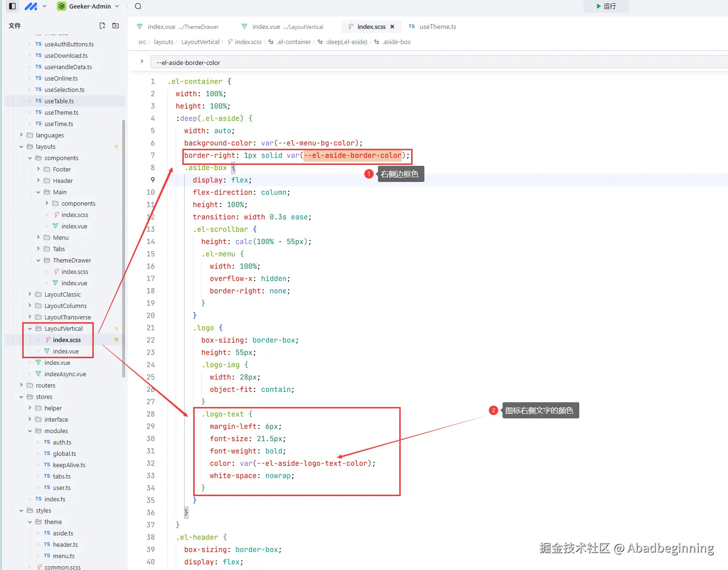
Task: Expand the Header folder
Action: point(63,181)
